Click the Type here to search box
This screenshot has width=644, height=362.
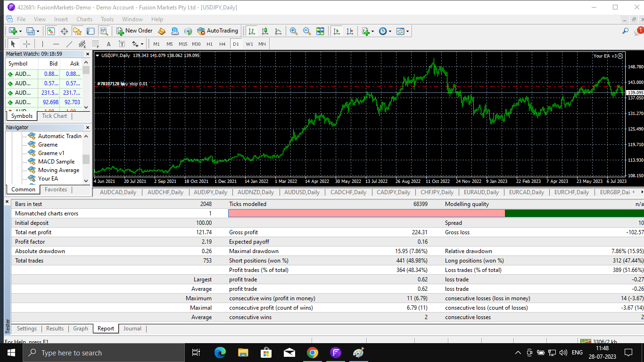pos(104,353)
